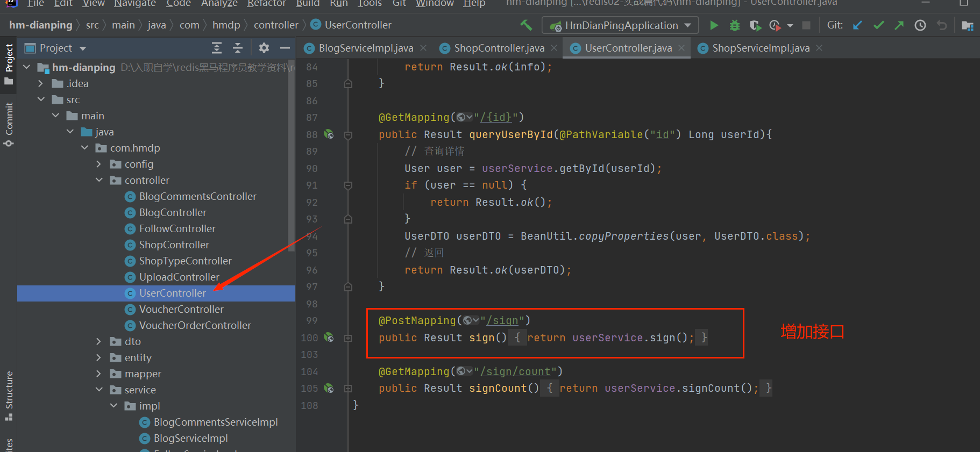Open URL globe icon beside "/sign" mapping
The height and width of the screenshot is (452, 980).
coord(471,320)
